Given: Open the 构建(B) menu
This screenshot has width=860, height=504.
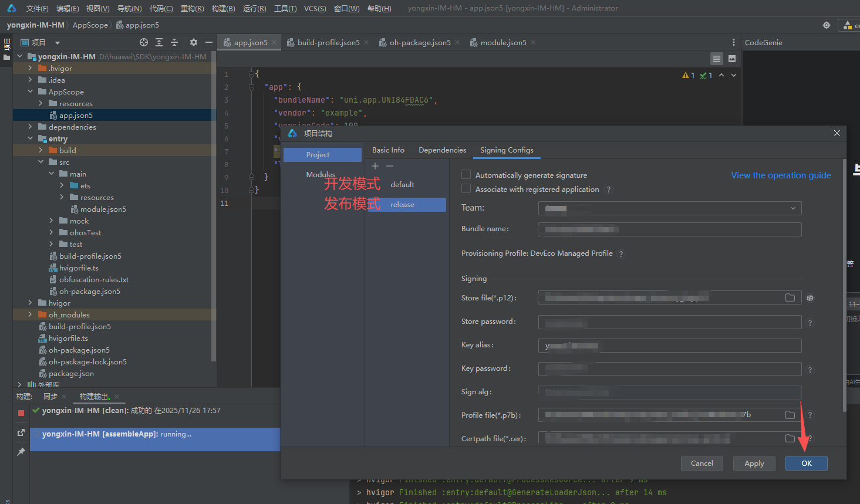Looking at the screenshot, I should pos(223,8).
